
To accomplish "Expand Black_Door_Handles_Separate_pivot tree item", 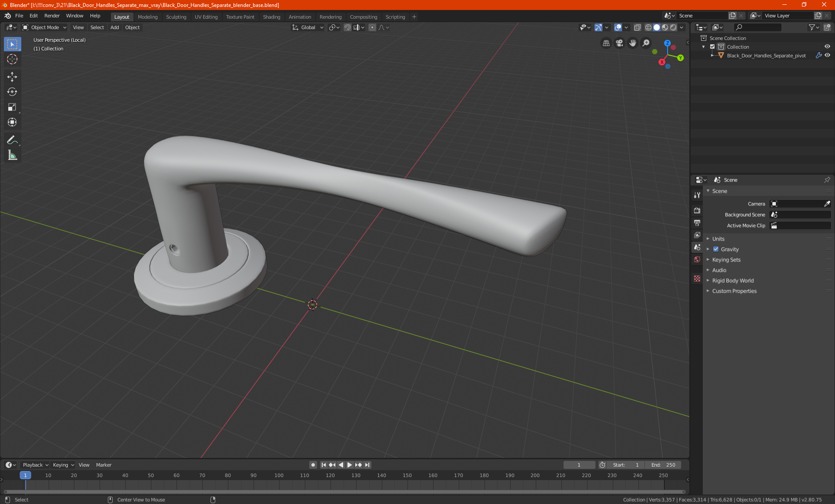I will click(712, 56).
